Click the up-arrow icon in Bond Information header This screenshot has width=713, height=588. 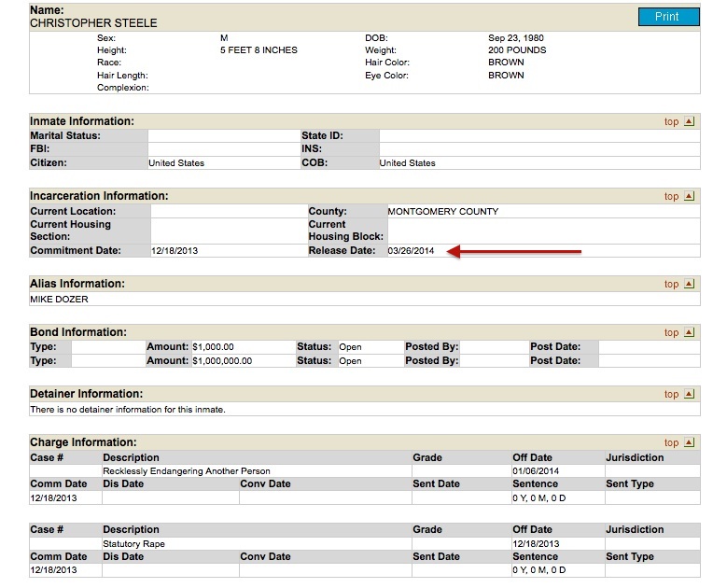pos(690,332)
